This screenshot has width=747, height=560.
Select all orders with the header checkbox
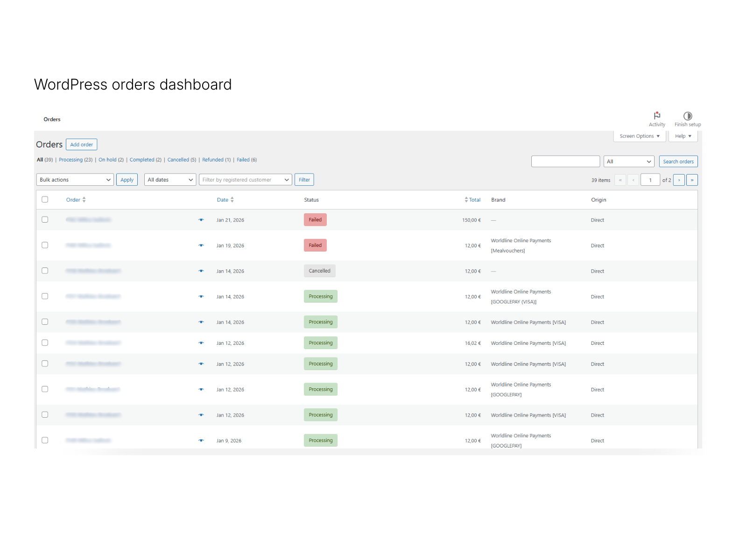tap(45, 199)
